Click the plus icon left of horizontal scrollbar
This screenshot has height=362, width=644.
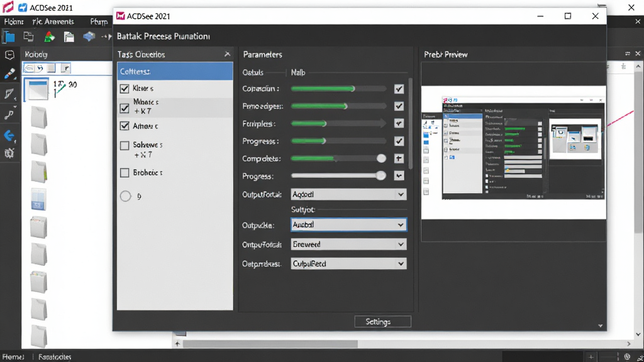click(x=177, y=344)
